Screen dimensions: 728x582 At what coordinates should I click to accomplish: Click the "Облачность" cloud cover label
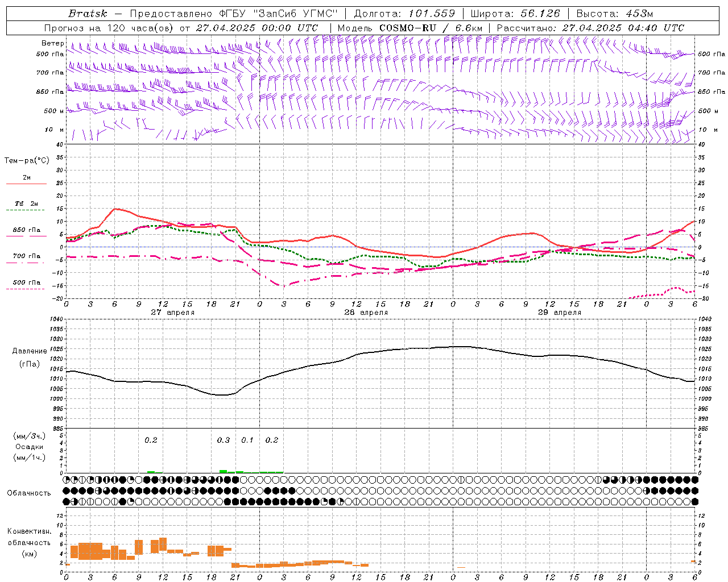point(29,493)
